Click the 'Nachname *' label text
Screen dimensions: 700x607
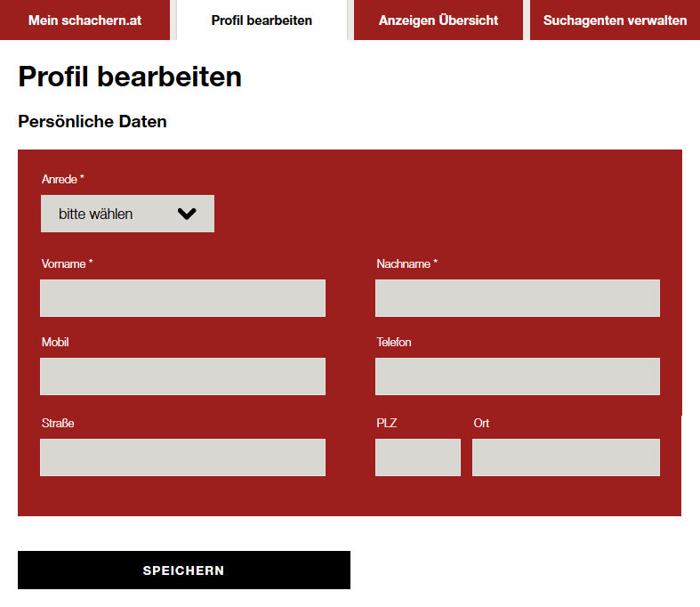(406, 264)
